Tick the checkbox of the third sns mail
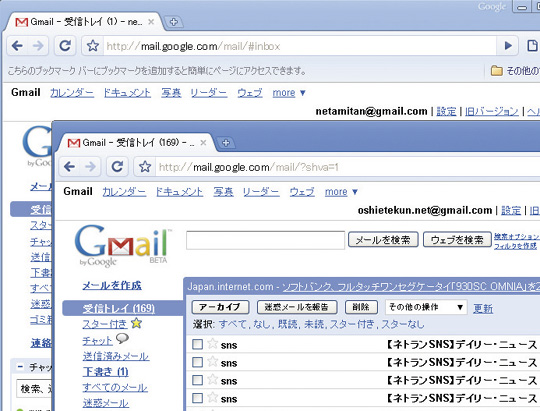Viewport: 540px width, 411px height. pyautogui.click(x=197, y=380)
